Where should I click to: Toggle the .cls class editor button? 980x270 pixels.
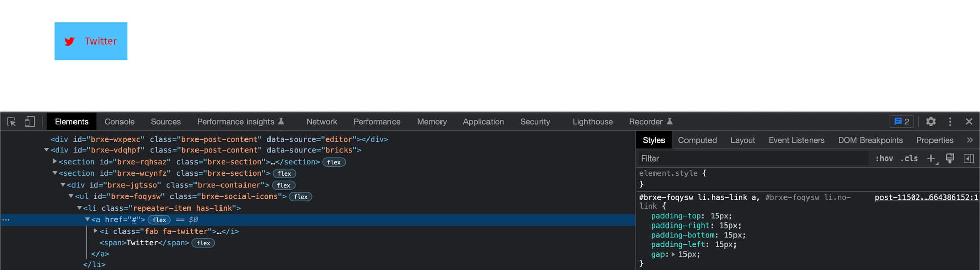click(x=909, y=159)
